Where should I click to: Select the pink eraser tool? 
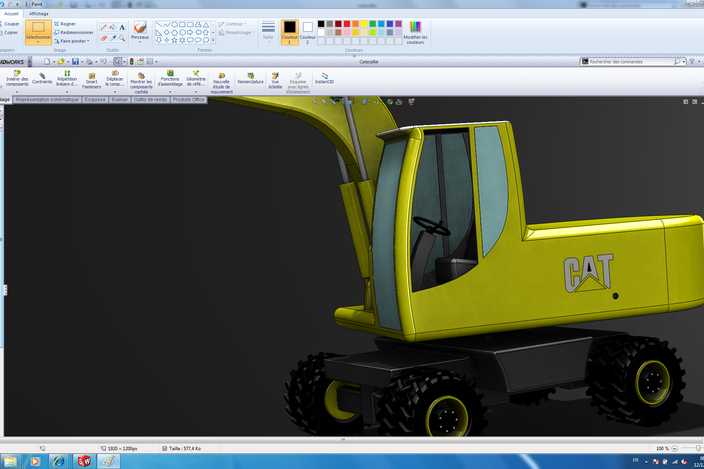coord(103,38)
